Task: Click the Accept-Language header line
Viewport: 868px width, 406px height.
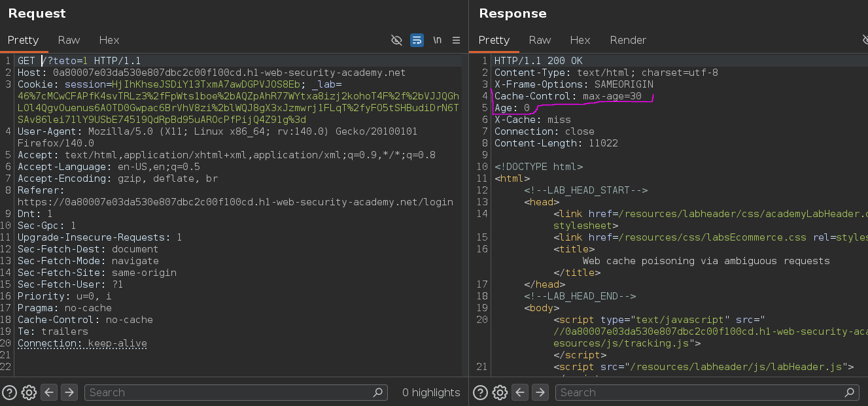Action: (109, 167)
